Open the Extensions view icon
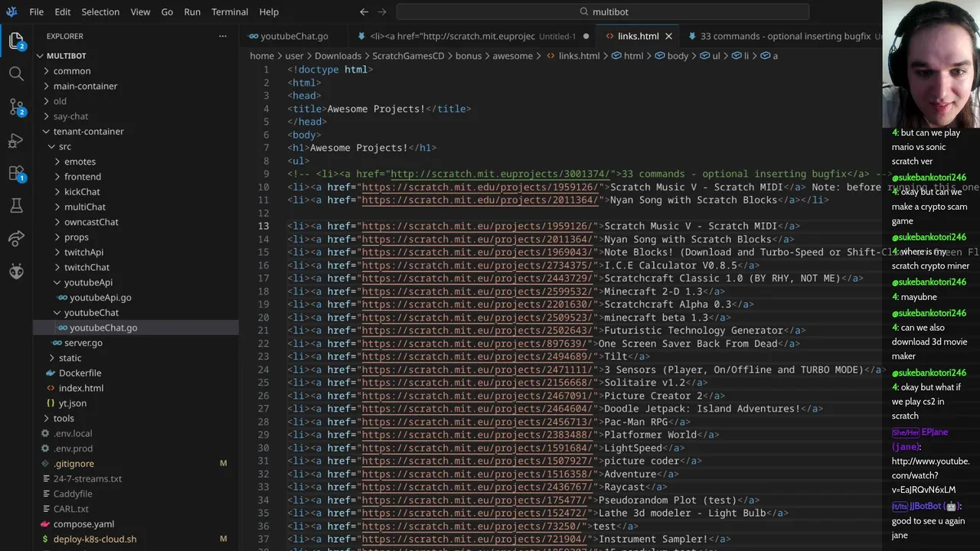The height and width of the screenshot is (551, 980). click(x=16, y=173)
